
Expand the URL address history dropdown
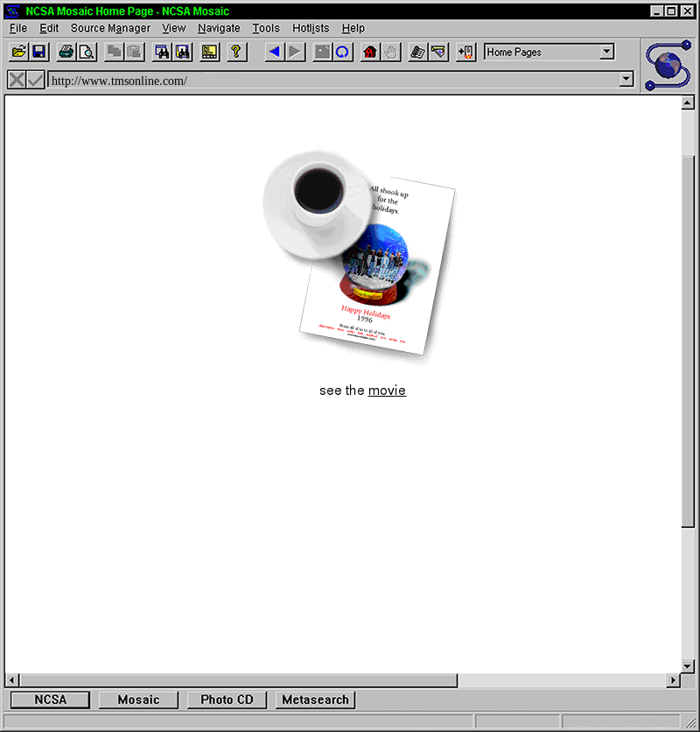coord(626,80)
